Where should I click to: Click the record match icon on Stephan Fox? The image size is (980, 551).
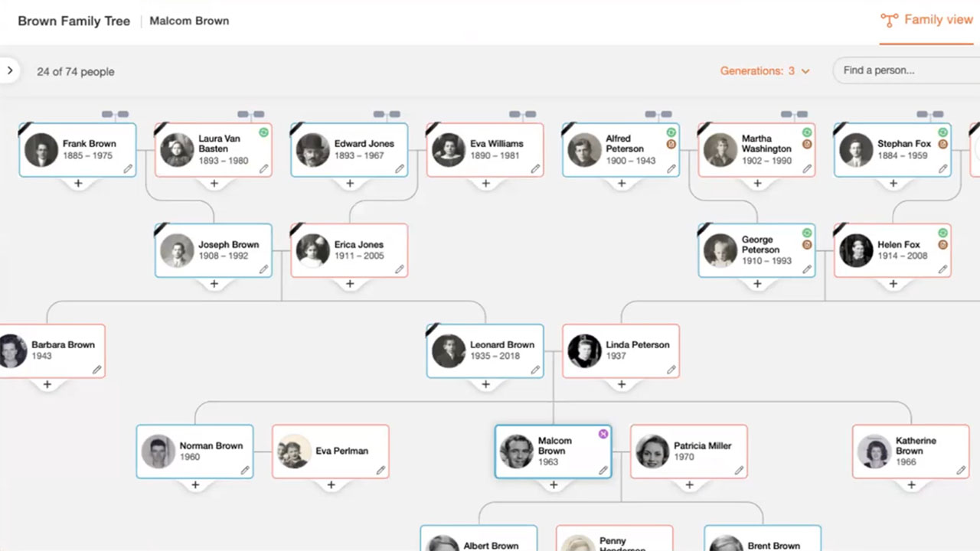(x=941, y=143)
